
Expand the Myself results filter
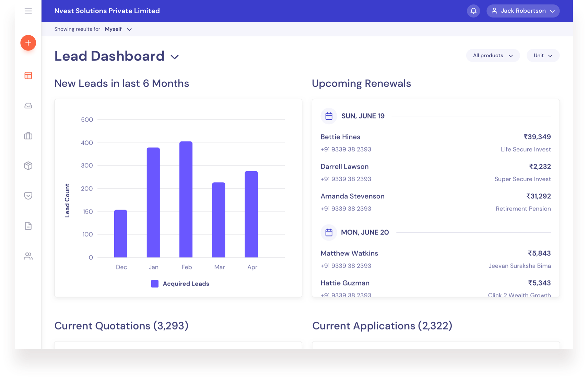pyautogui.click(x=118, y=29)
